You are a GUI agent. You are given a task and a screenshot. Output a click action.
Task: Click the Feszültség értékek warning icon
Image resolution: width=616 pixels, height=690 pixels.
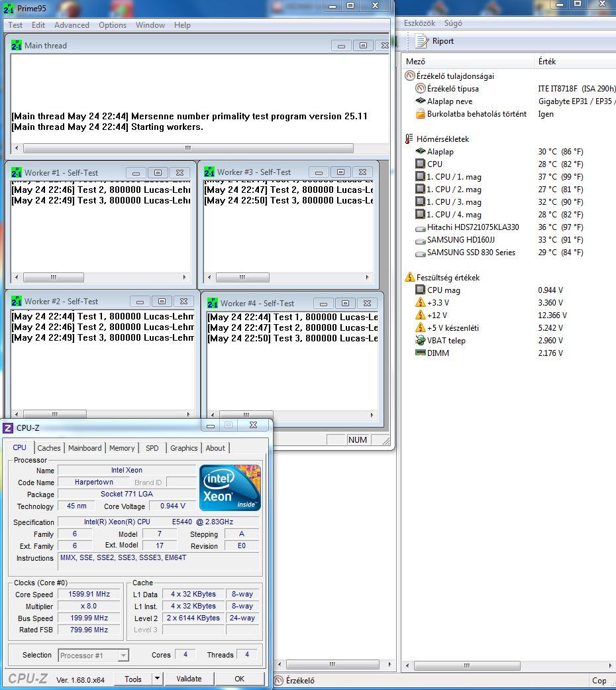(x=410, y=277)
